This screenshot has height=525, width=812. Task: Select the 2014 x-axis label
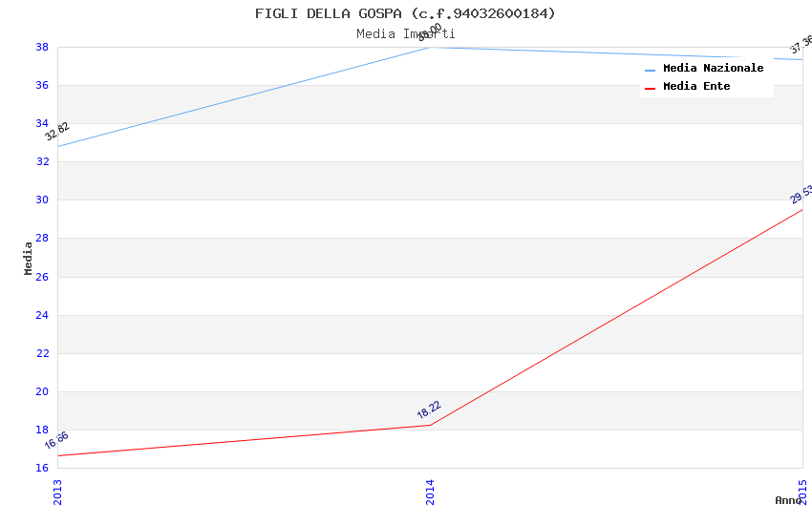(x=430, y=492)
